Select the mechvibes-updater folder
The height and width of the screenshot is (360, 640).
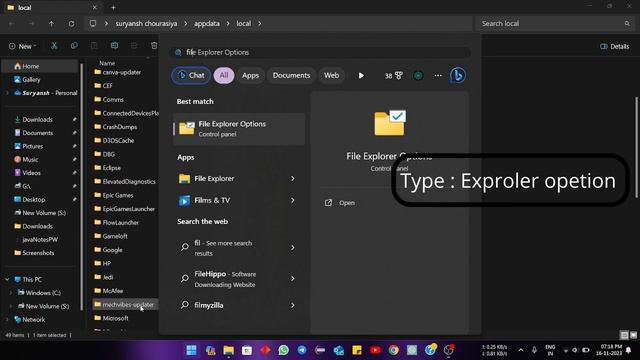124,304
